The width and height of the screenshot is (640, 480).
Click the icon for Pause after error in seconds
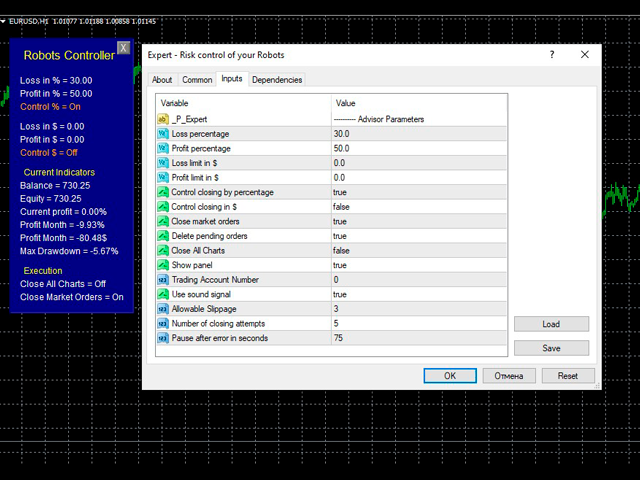(163, 338)
